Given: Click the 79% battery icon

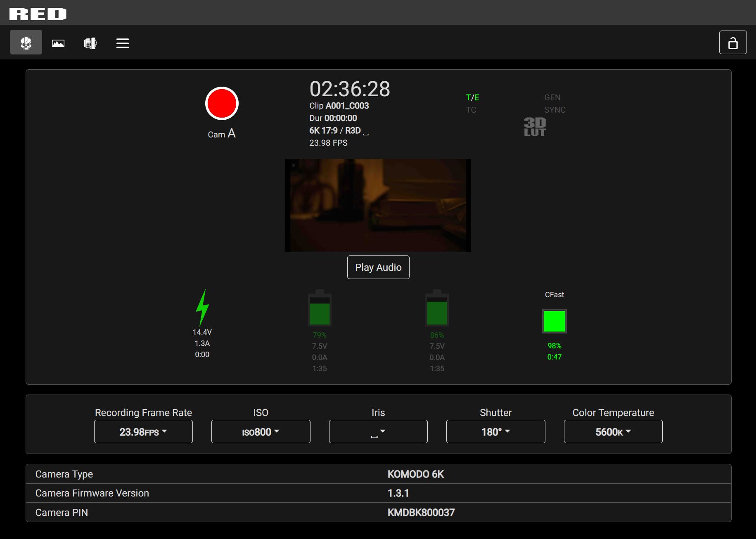Looking at the screenshot, I should [320, 309].
